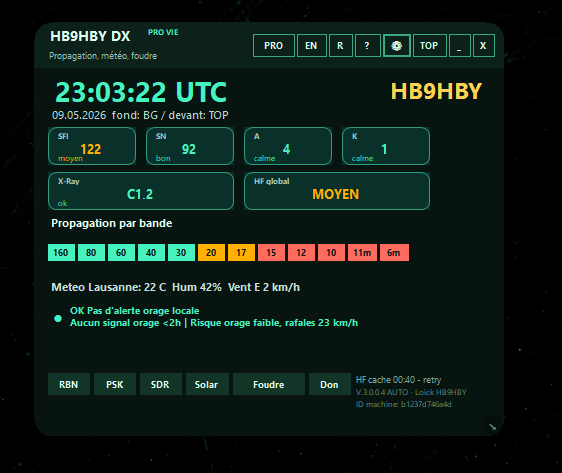
Task: Select the 60 band tile
Action: coord(122,253)
